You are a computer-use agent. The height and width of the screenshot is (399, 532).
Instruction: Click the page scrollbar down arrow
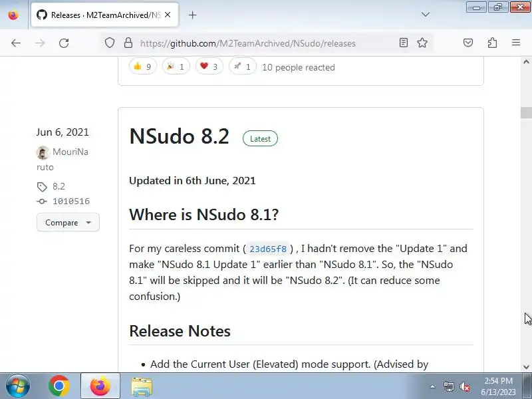click(x=526, y=367)
